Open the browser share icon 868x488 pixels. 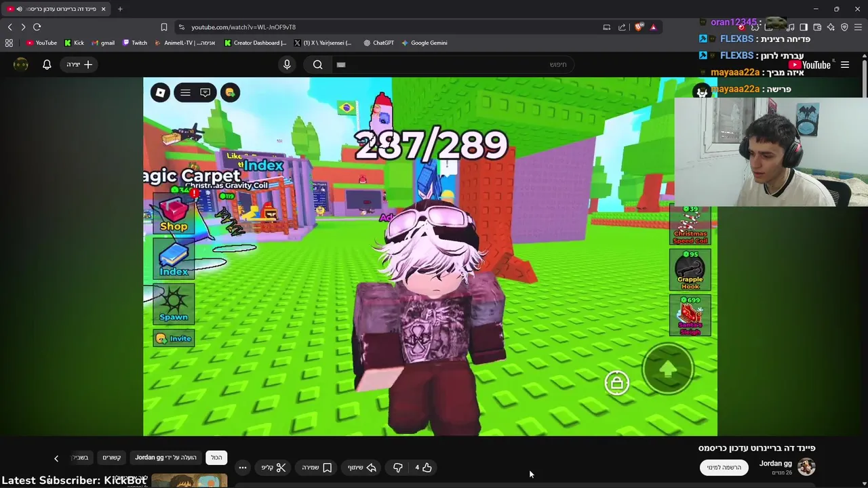click(622, 27)
